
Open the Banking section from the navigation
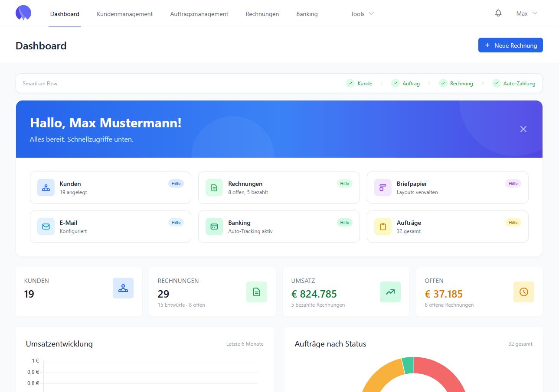click(307, 14)
